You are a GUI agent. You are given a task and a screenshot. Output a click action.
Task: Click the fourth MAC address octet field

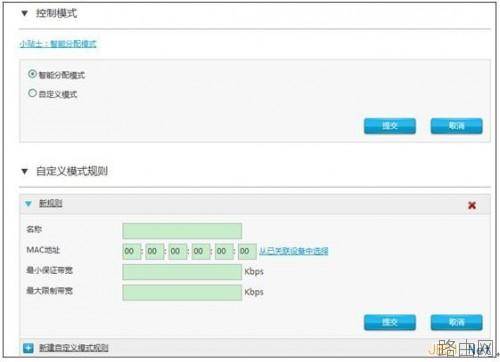coord(201,251)
